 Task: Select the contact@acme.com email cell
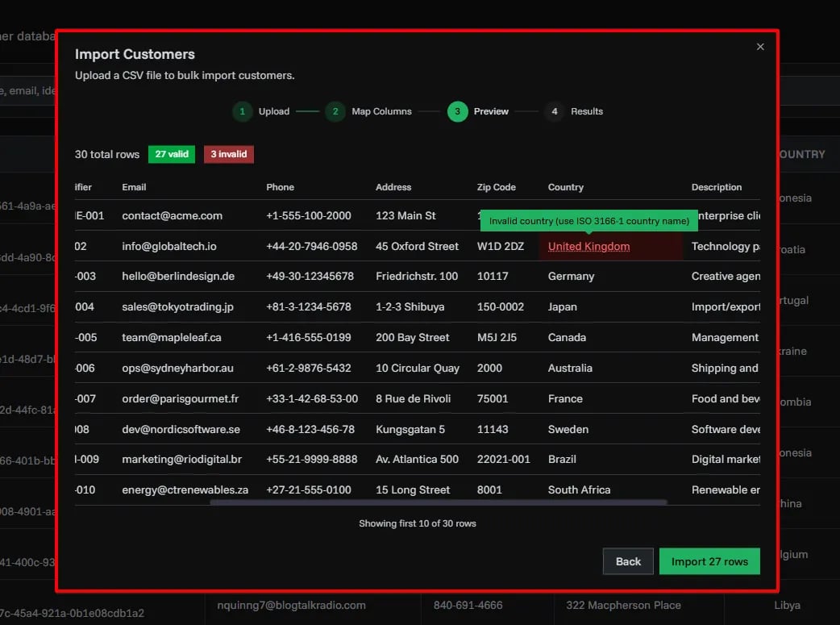(172, 216)
